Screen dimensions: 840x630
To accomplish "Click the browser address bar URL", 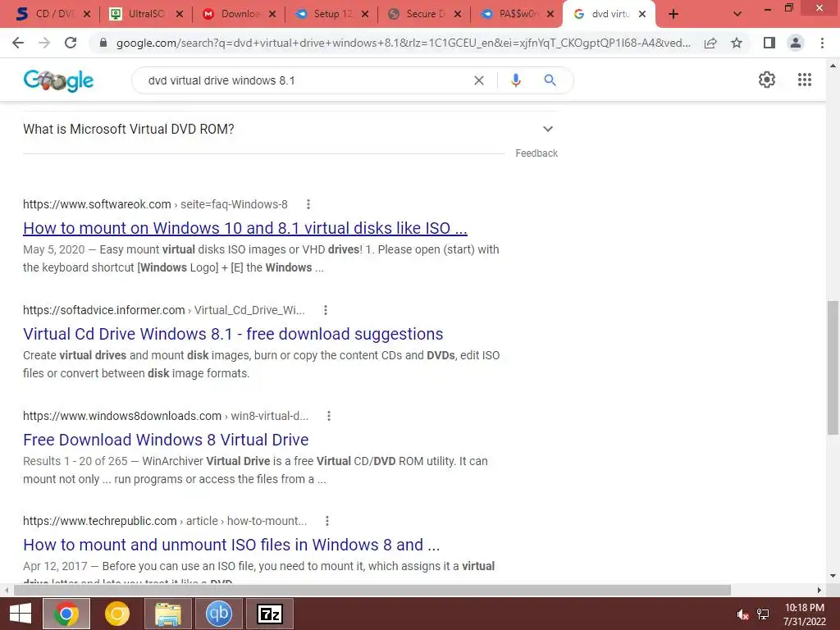I will 403,43.
